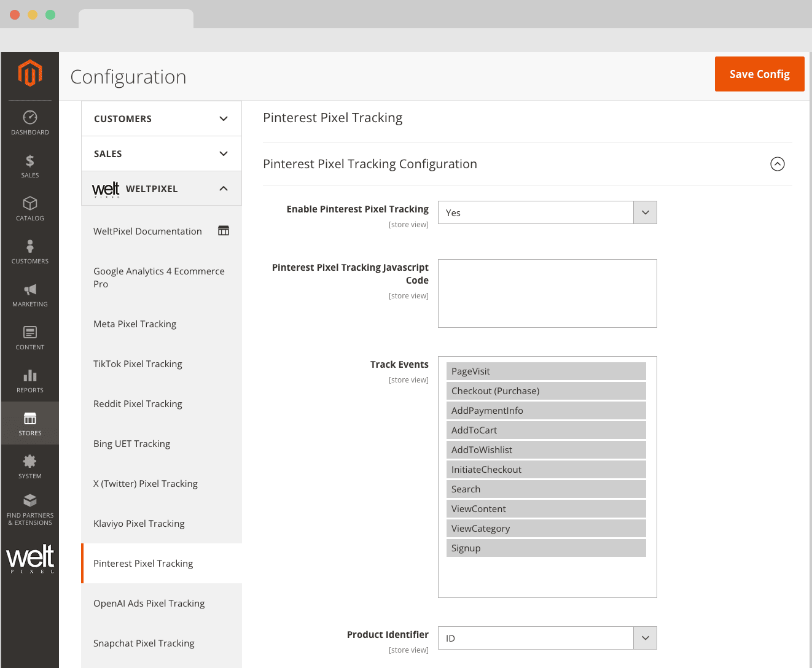Image resolution: width=812 pixels, height=668 pixels.
Task: Select AddPaymentInfo in Track Events
Action: click(x=546, y=411)
